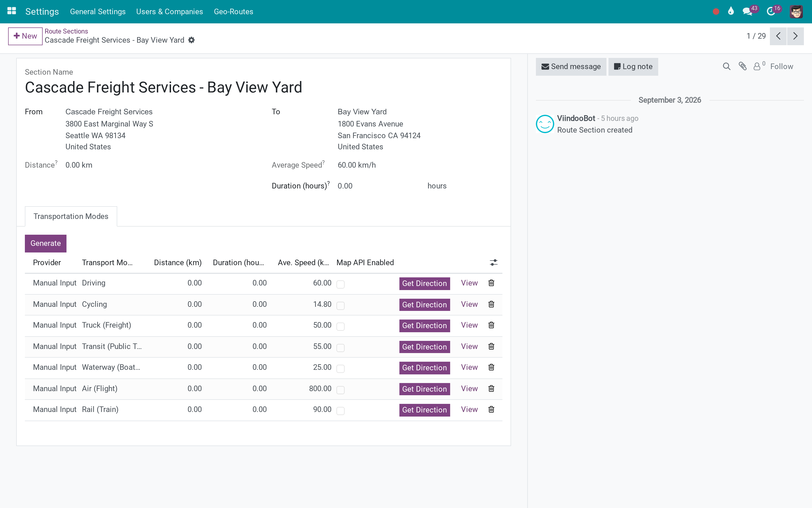Go back to Route Sections breadcrumb
The height and width of the screenshot is (508, 812).
pos(66,31)
